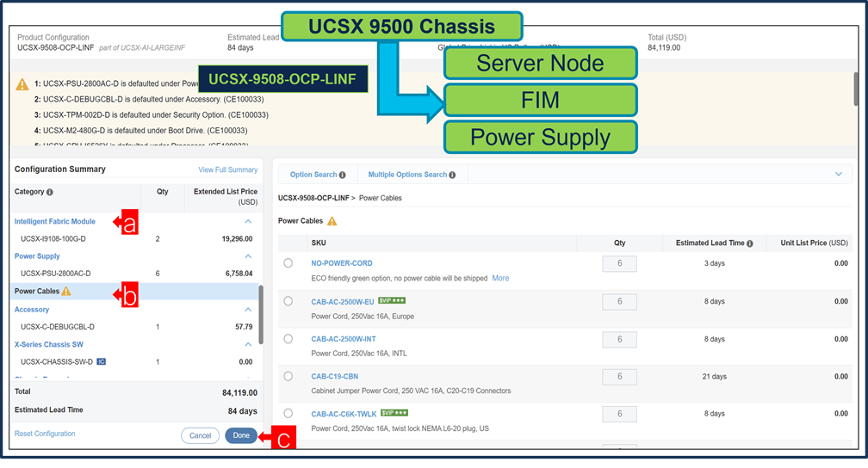Viewport: 868px width, 468px height.
Task: Click the SVIP badge next to CAB-AC-C6K-TWLK
Action: coord(394,413)
